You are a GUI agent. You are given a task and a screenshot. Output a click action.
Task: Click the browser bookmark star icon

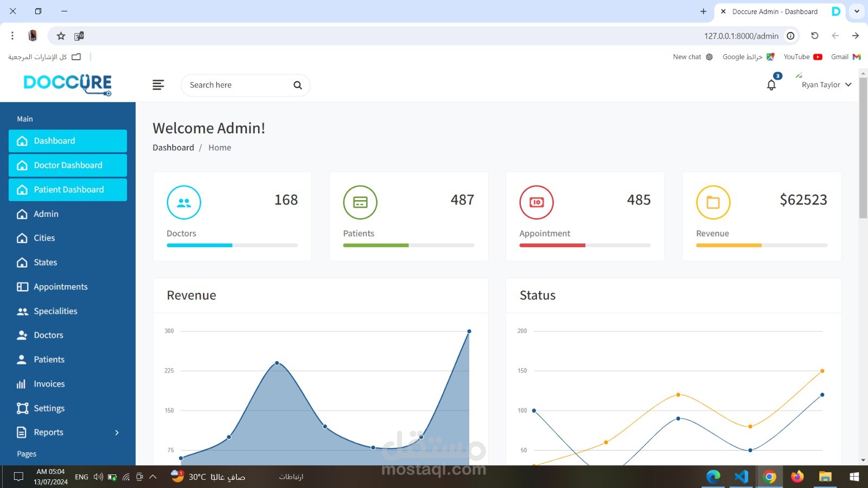coord(61,36)
